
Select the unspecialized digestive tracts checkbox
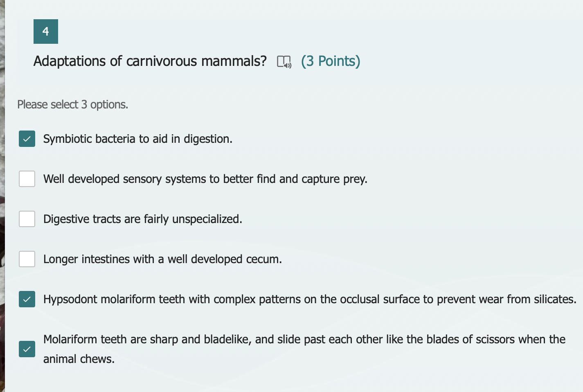coord(27,219)
